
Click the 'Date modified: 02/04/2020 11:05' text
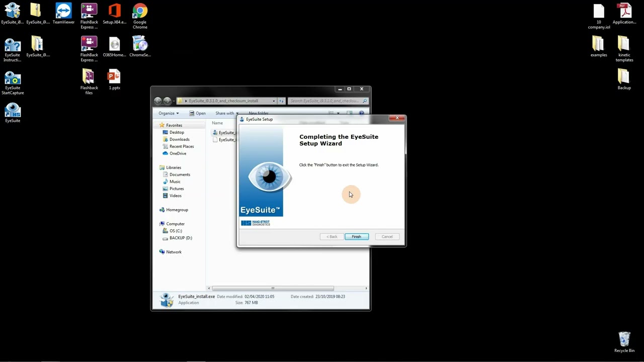click(246, 297)
